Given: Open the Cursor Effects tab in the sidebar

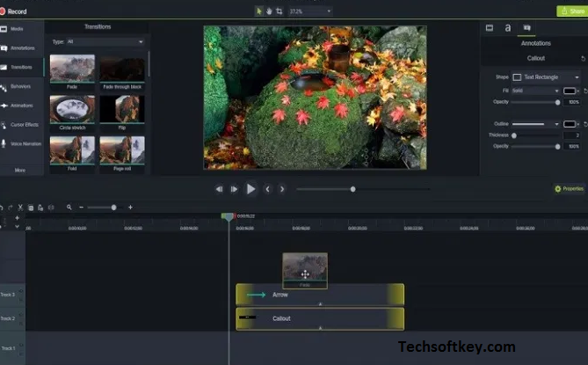Looking at the screenshot, I should 25,125.
